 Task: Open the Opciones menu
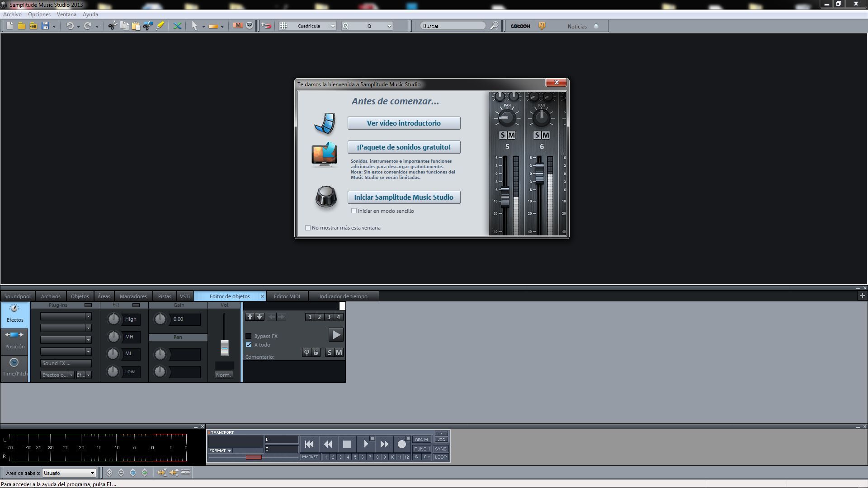click(39, 14)
